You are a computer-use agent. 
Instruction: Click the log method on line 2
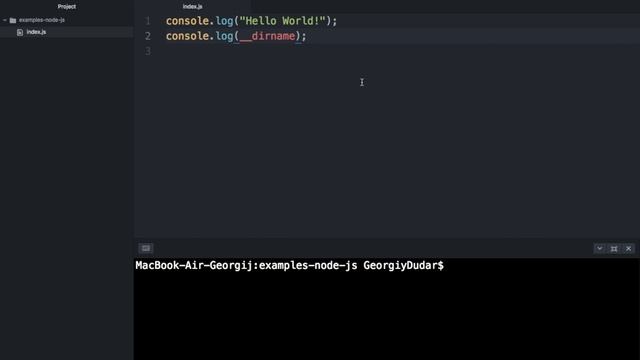[x=224, y=36]
